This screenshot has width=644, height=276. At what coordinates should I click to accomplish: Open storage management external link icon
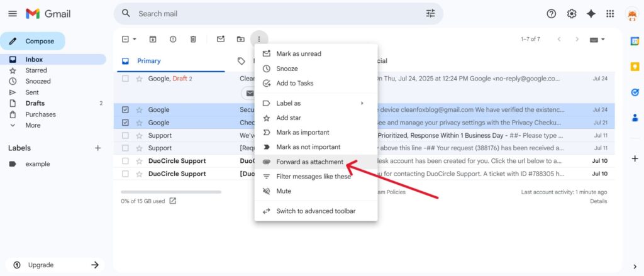click(173, 201)
